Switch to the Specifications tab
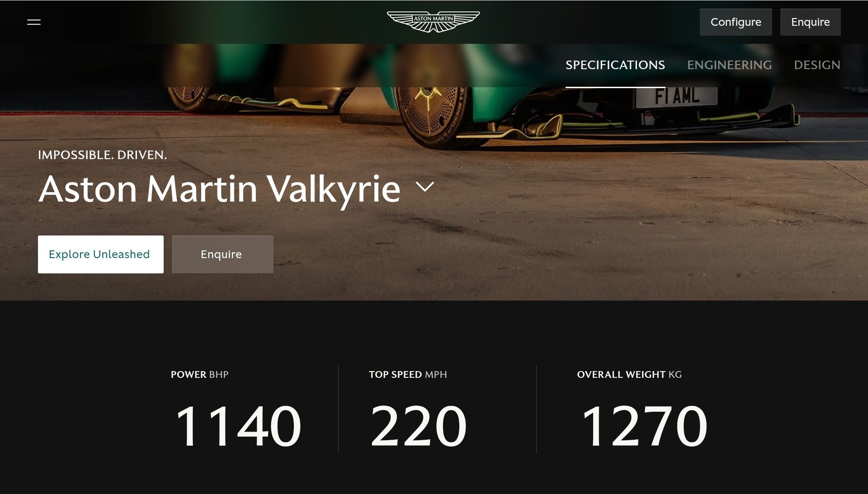Image resolution: width=868 pixels, height=494 pixels. 615,65
